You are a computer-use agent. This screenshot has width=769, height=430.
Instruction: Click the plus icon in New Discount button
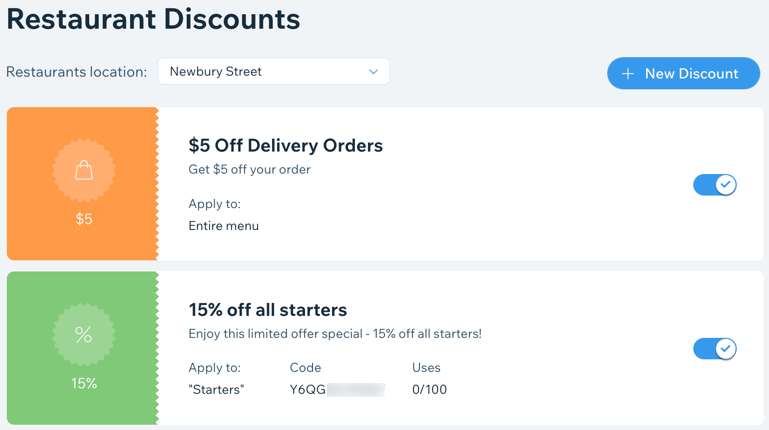628,74
